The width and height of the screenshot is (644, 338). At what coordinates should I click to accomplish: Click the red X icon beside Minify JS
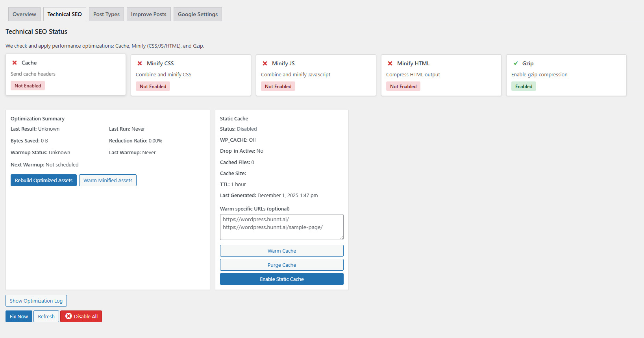pyautogui.click(x=265, y=63)
